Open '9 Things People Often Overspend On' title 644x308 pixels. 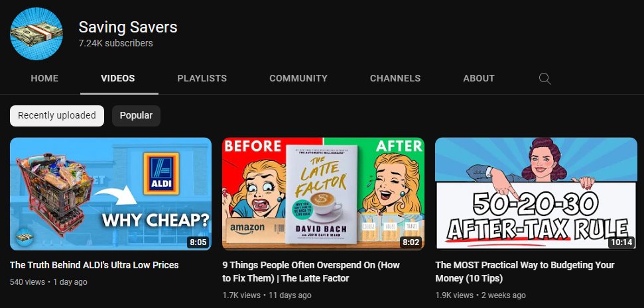[311, 272]
